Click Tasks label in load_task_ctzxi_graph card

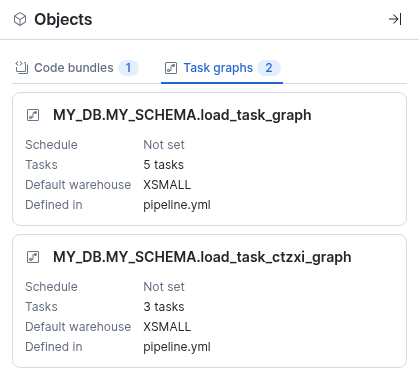click(x=41, y=307)
